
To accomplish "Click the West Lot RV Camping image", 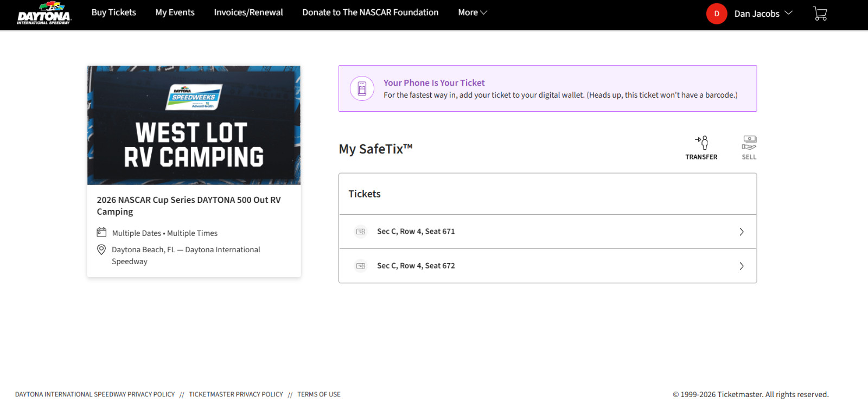I will 194,125.
